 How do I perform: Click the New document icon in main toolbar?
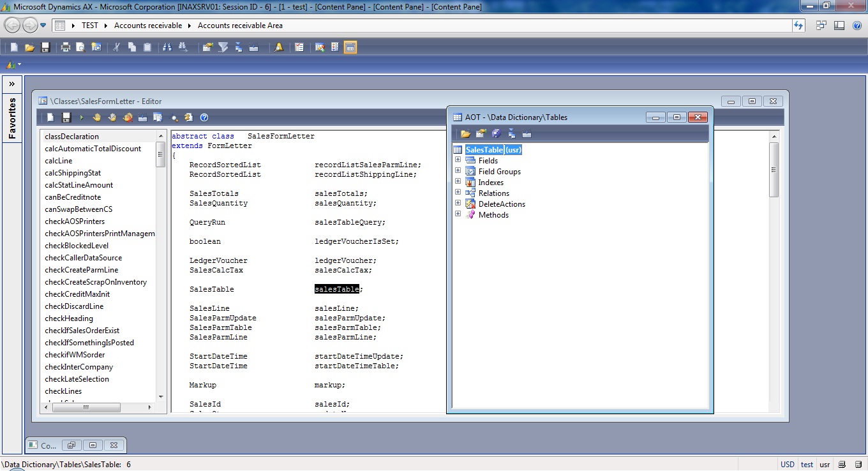tap(14, 47)
